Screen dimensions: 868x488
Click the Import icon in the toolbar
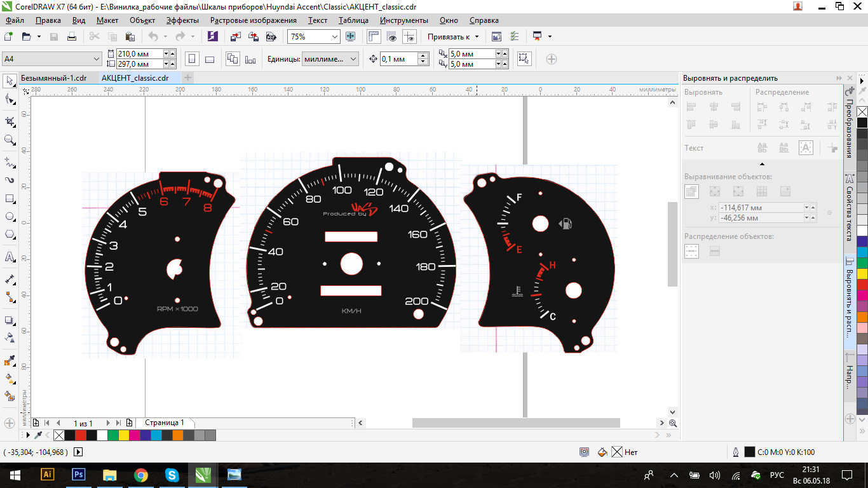(x=235, y=37)
